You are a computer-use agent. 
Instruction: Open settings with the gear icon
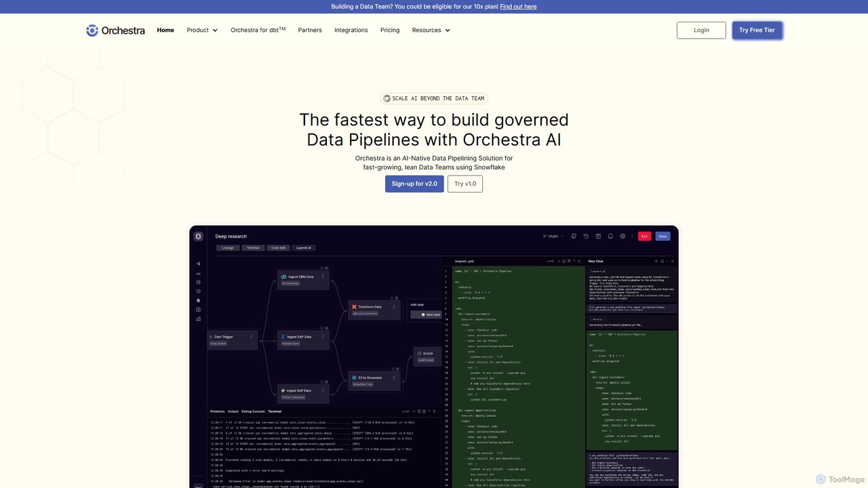[623, 237]
